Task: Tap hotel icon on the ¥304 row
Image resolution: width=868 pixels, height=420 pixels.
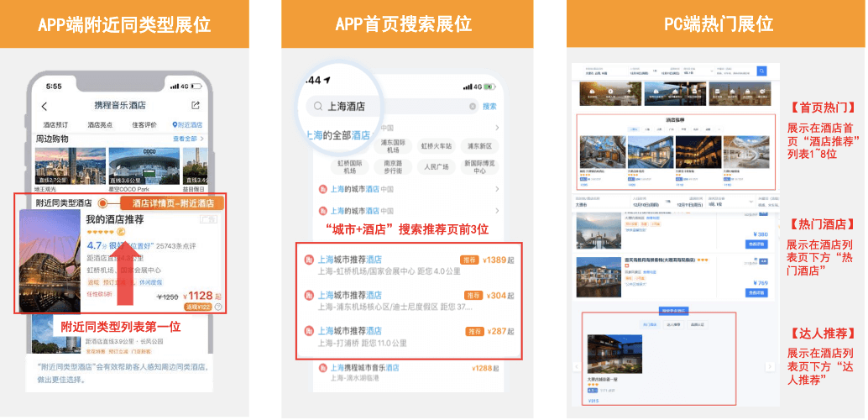Action: (309, 296)
